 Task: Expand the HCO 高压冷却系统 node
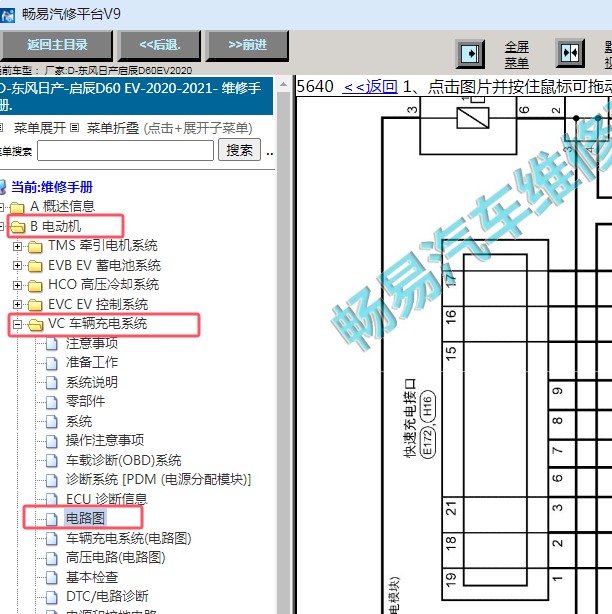click(17, 285)
